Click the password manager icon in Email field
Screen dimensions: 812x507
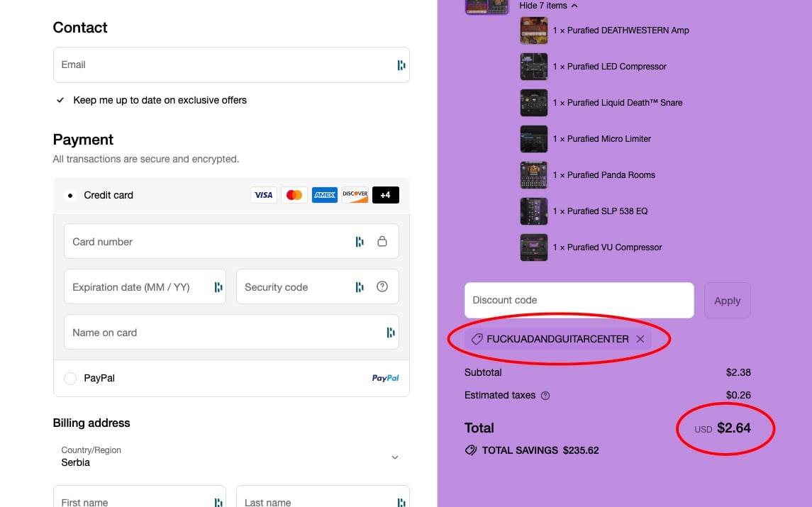click(401, 65)
